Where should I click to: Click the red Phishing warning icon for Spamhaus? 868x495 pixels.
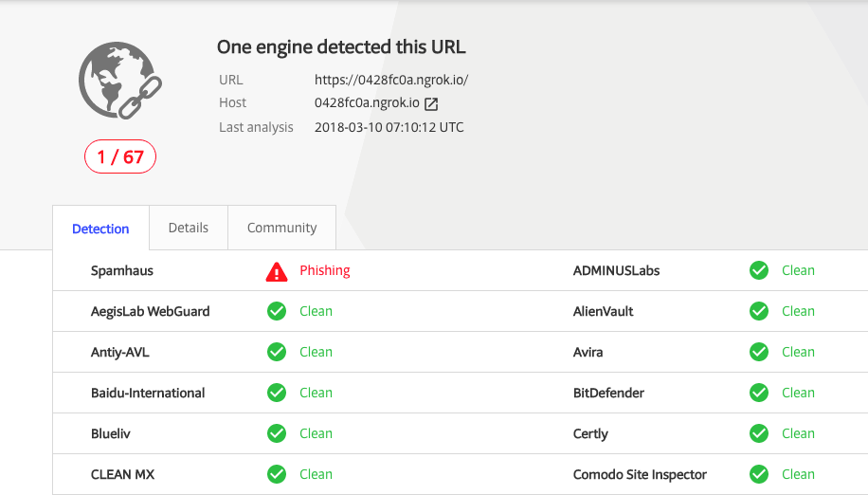pyautogui.click(x=277, y=271)
